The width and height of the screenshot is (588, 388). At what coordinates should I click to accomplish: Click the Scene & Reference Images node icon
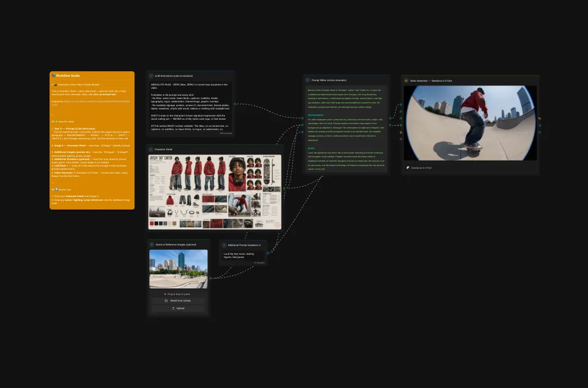pos(152,244)
